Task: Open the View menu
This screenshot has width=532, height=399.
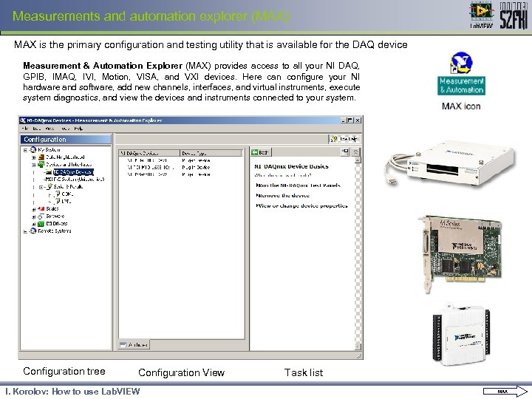Action: (50, 129)
